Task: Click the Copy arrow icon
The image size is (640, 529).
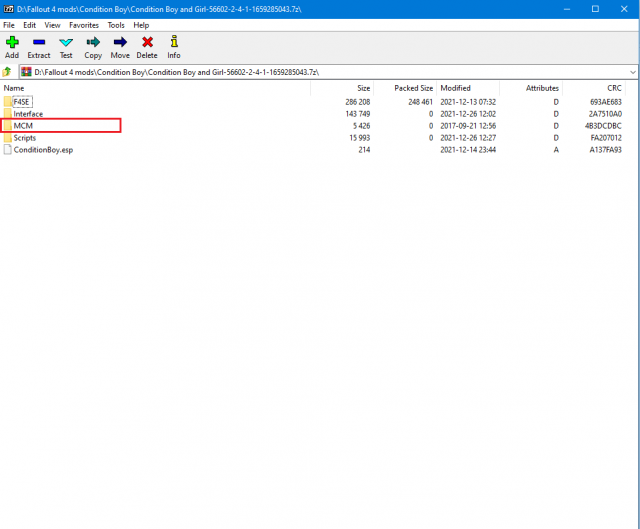Action: click(93, 42)
